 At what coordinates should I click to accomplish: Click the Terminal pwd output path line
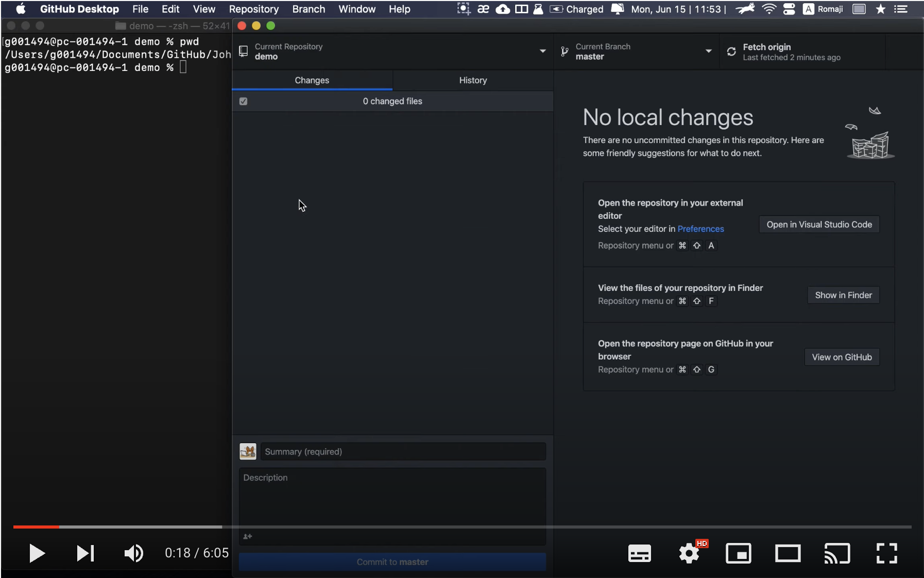118,55
